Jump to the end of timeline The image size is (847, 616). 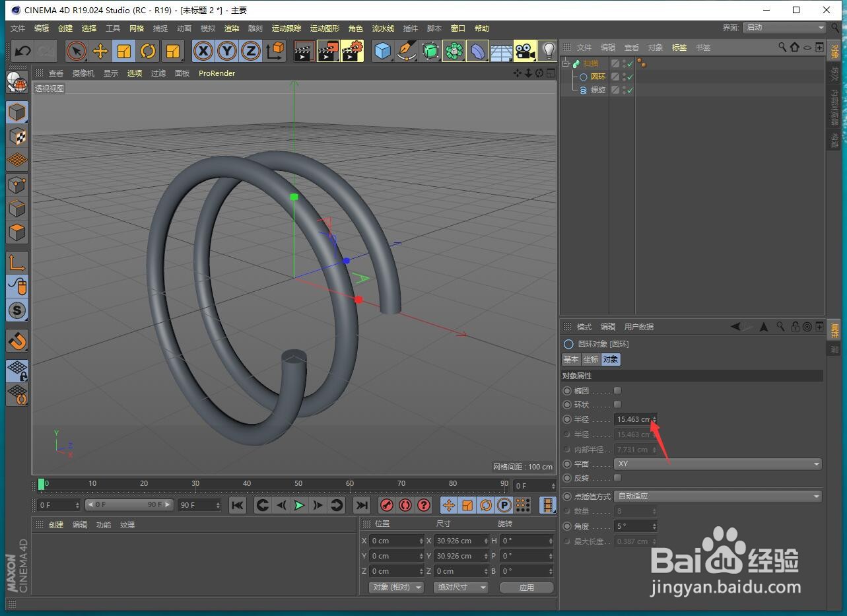tap(361, 505)
